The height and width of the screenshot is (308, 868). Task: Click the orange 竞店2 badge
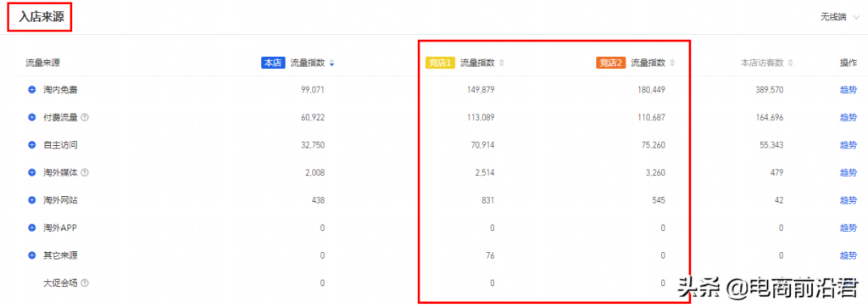click(x=610, y=63)
